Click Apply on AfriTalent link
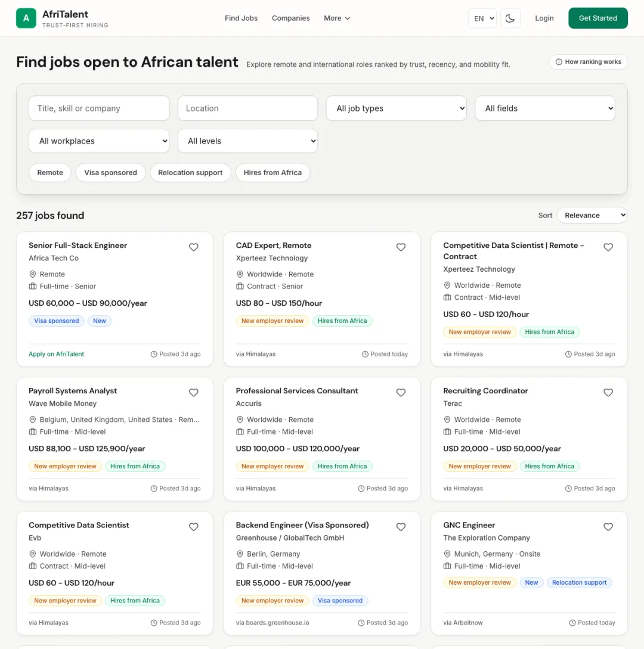Viewport: 644px width, 649px height. pos(56,354)
